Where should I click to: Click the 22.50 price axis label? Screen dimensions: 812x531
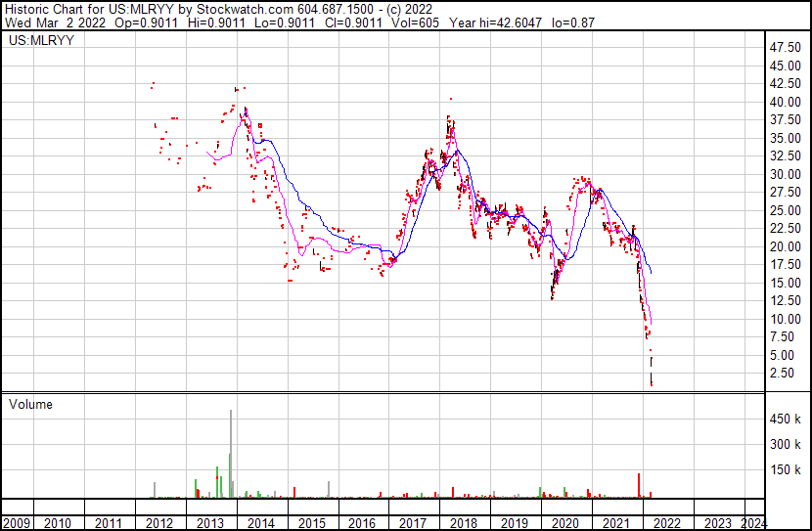(x=785, y=228)
